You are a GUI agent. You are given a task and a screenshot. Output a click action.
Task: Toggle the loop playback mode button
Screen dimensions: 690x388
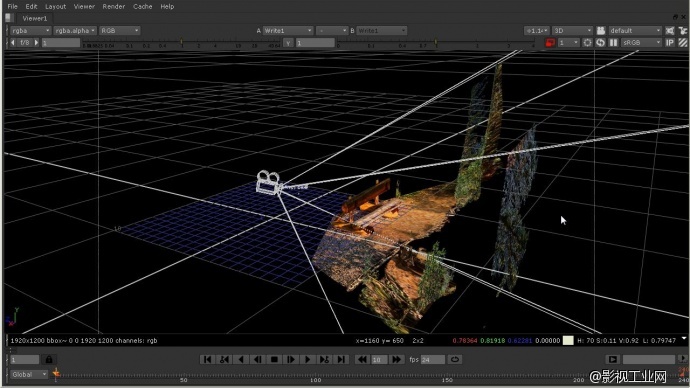pyautogui.click(x=455, y=360)
